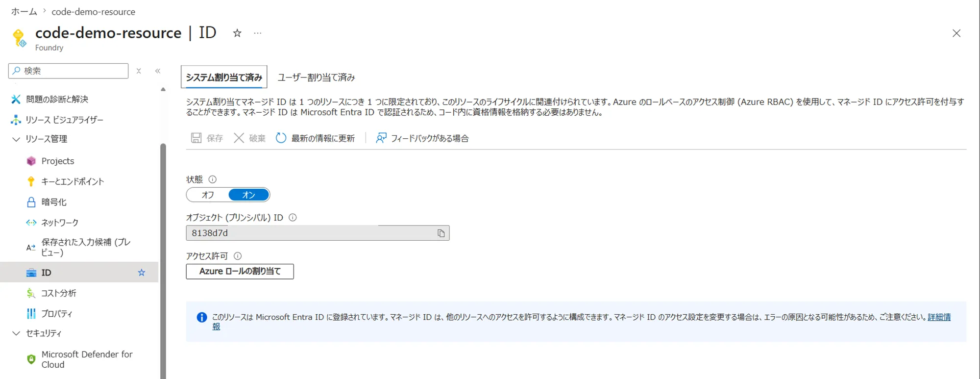Click the 保存された入力候補 text icon
Image resolution: width=980 pixels, height=379 pixels.
30,248
